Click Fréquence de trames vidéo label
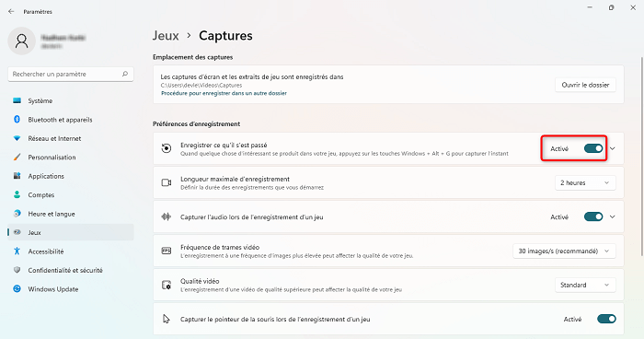The width and height of the screenshot is (644, 339). 220,247
